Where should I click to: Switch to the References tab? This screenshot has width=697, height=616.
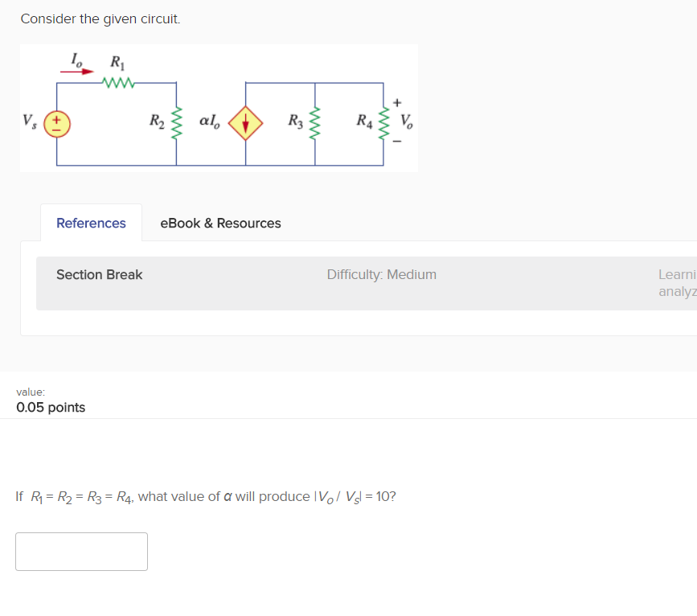(x=91, y=223)
